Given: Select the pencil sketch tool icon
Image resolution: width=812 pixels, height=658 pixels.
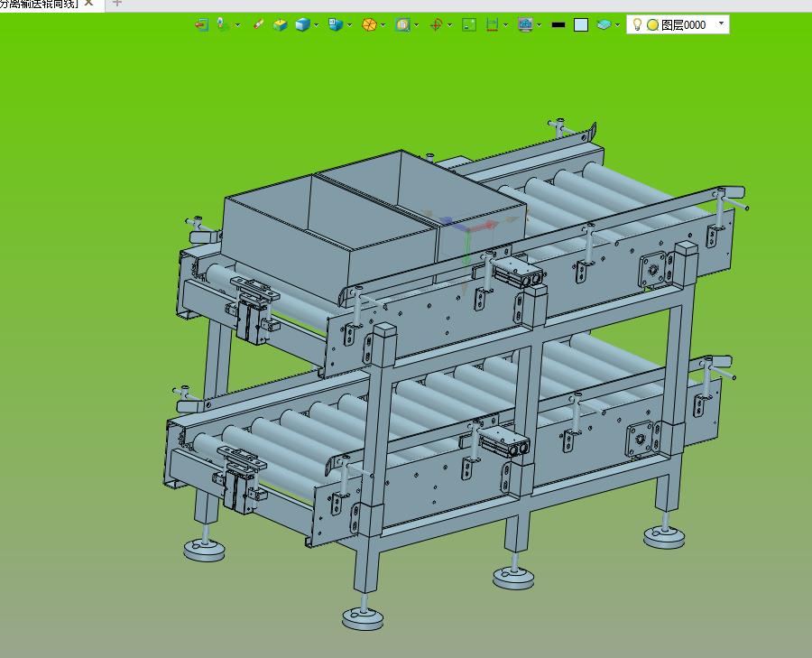Looking at the screenshot, I should coord(258,24).
